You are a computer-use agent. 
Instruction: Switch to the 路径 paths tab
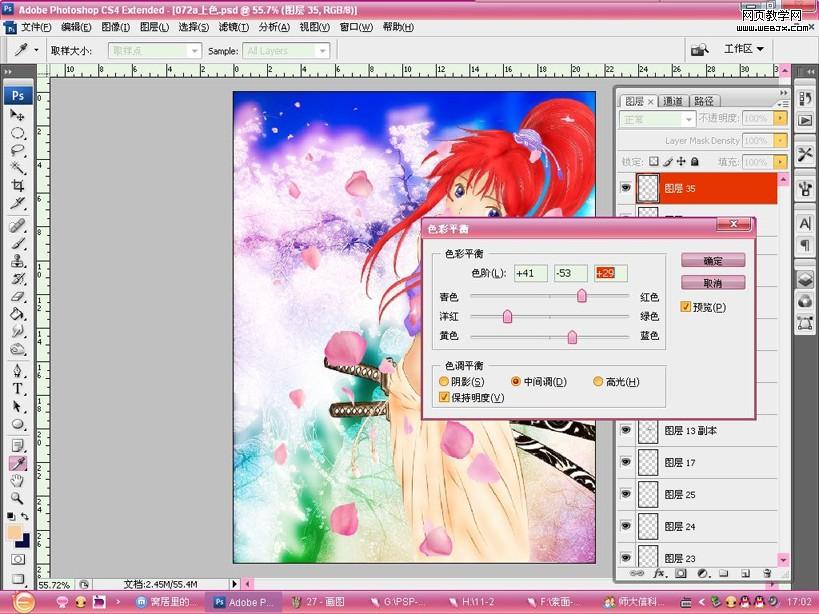pyautogui.click(x=704, y=101)
